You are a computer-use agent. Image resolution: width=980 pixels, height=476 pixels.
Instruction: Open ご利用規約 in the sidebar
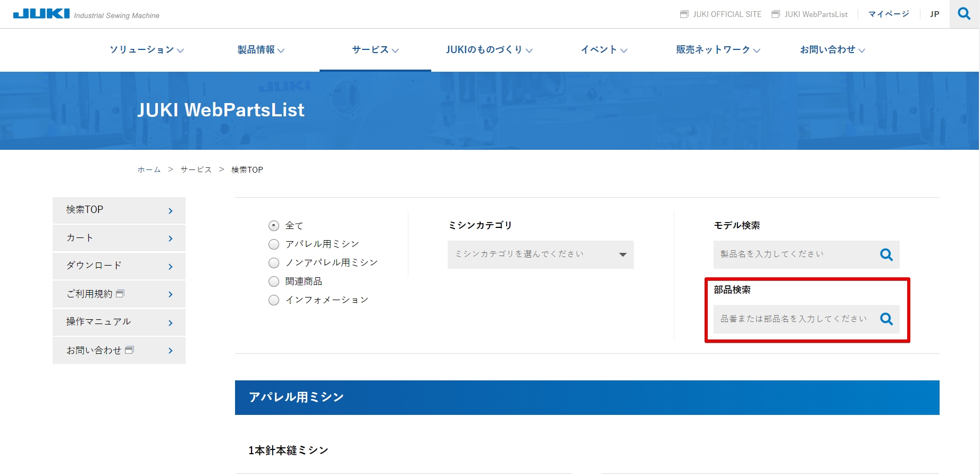pyautogui.click(x=119, y=294)
